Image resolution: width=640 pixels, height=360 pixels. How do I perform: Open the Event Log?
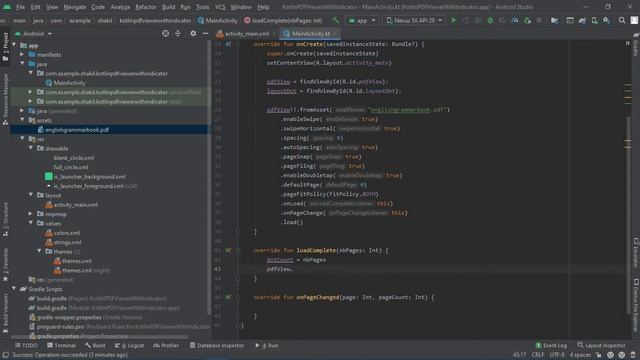coord(551,345)
